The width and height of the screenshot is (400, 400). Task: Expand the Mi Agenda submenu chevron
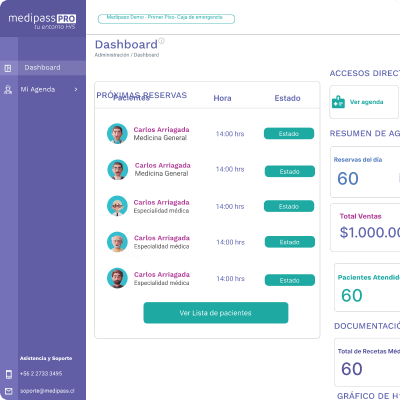tap(76, 89)
